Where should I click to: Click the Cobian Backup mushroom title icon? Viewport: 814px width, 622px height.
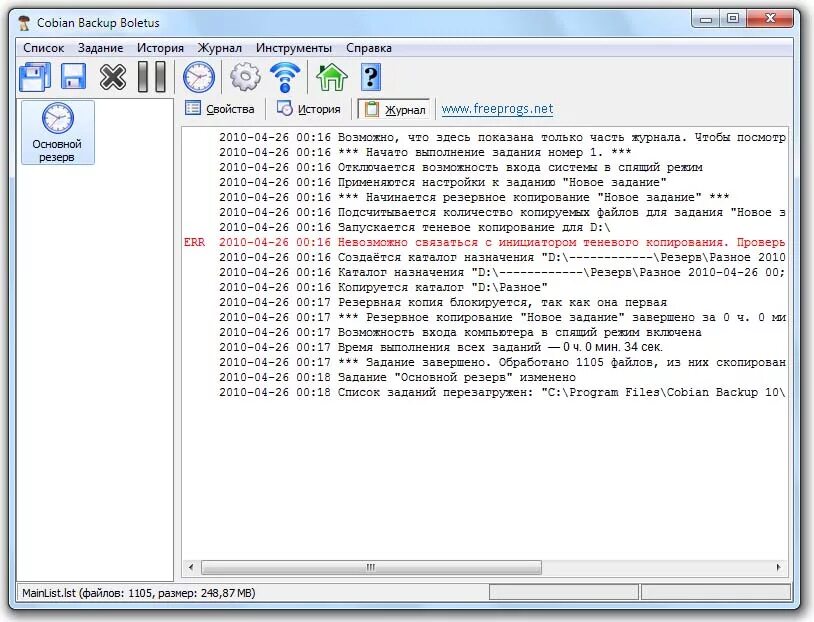23,23
